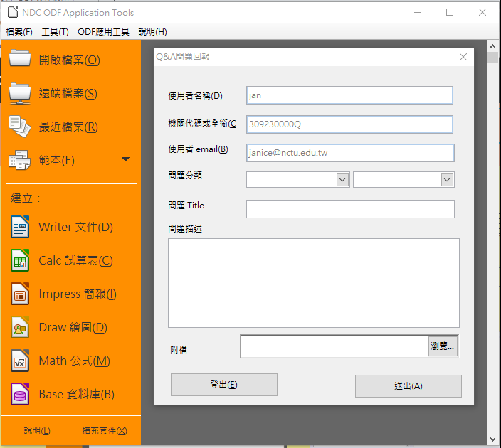Open the 檔案 menu
Viewport: 501px width, 448px height.
pyautogui.click(x=19, y=32)
